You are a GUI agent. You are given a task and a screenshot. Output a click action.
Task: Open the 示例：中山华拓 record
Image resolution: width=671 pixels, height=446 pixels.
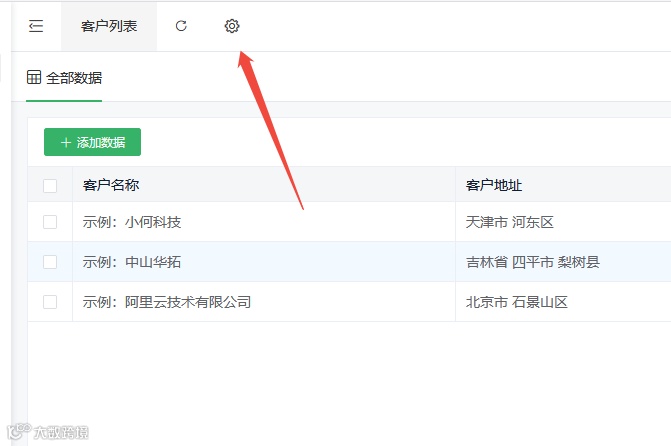132,262
